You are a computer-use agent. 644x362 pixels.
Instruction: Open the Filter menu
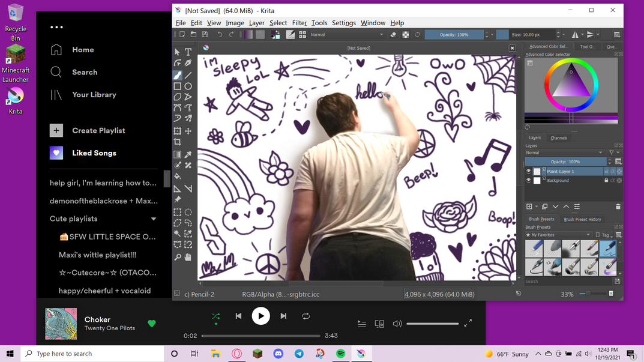tap(299, 23)
